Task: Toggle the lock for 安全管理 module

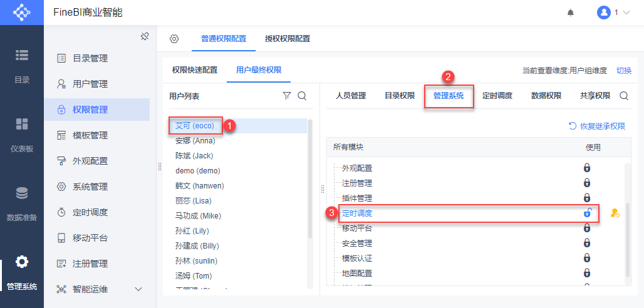Action: click(587, 243)
